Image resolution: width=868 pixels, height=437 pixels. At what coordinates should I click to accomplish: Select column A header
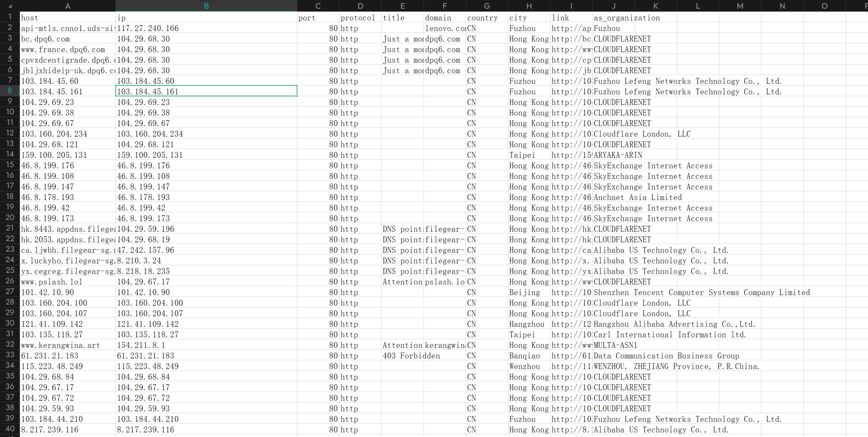click(x=68, y=6)
